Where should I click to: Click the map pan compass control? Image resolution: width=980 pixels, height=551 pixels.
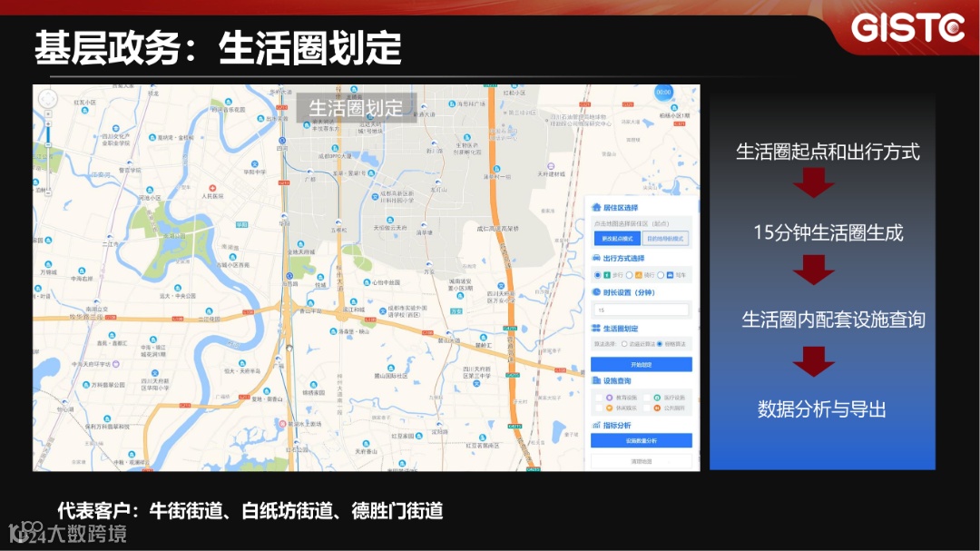click(x=47, y=99)
